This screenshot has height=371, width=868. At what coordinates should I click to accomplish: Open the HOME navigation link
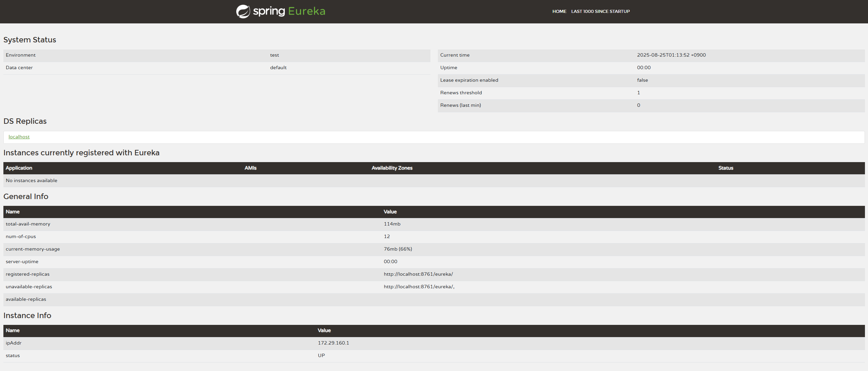tap(559, 12)
